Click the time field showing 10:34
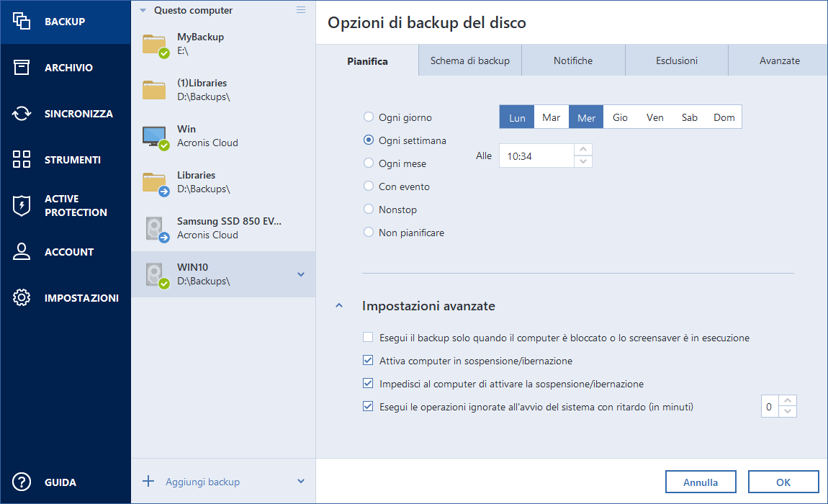828x504 pixels. (536, 156)
